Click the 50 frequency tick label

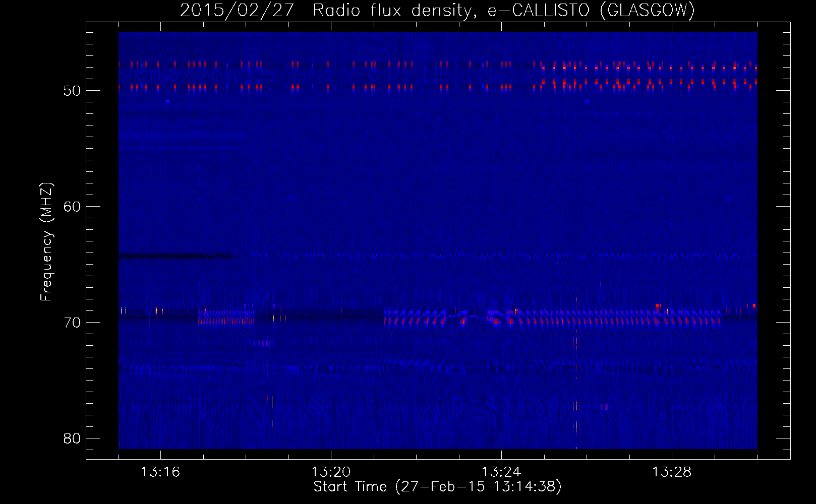(72, 91)
